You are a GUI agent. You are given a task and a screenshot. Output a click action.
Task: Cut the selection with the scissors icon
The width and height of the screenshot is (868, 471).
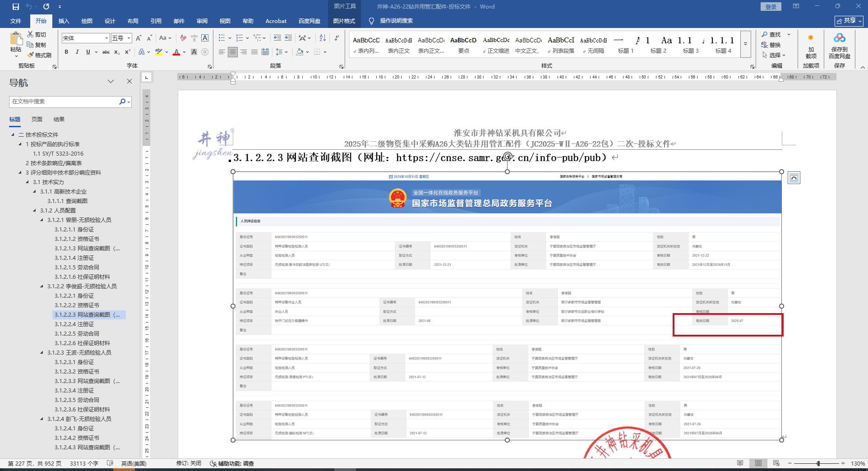click(30, 34)
